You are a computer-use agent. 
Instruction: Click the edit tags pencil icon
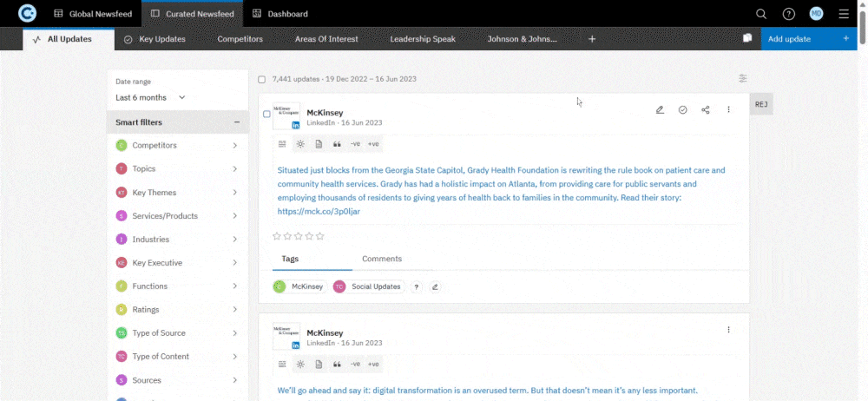[x=435, y=287]
